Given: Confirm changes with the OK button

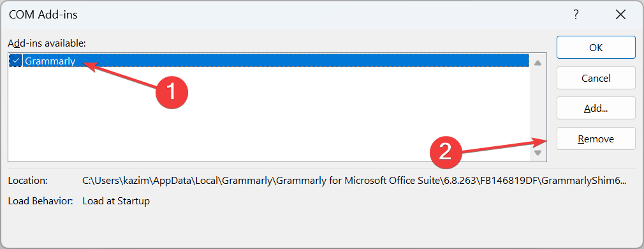Looking at the screenshot, I should pos(596,47).
